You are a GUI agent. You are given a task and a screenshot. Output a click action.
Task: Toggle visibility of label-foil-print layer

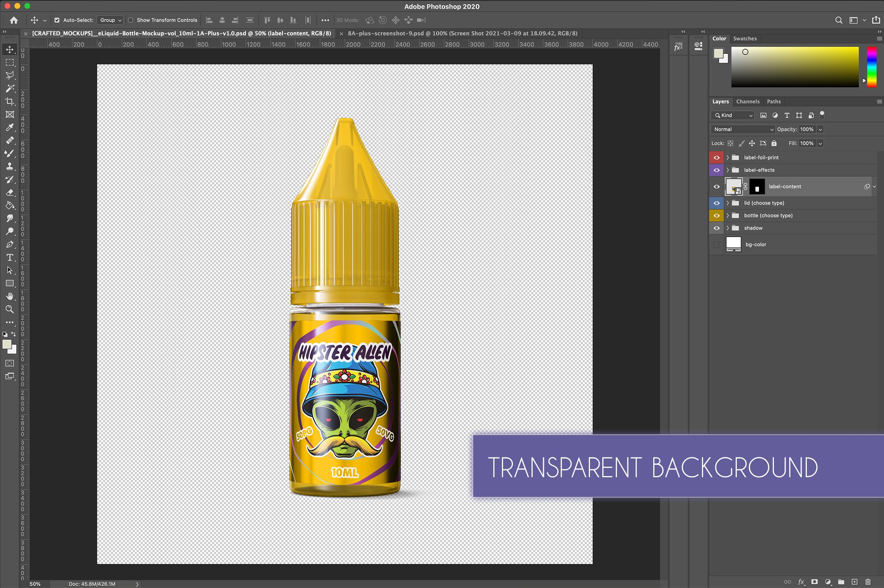[x=716, y=157]
